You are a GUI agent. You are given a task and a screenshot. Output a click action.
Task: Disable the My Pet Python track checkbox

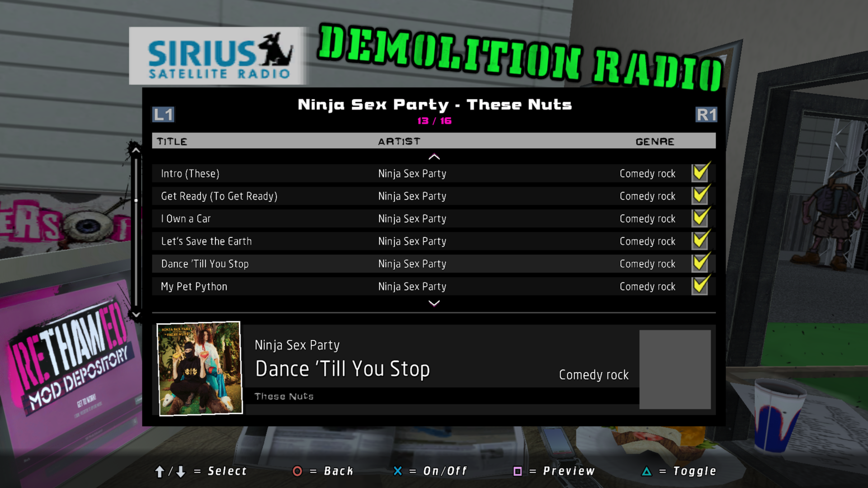(x=700, y=286)
